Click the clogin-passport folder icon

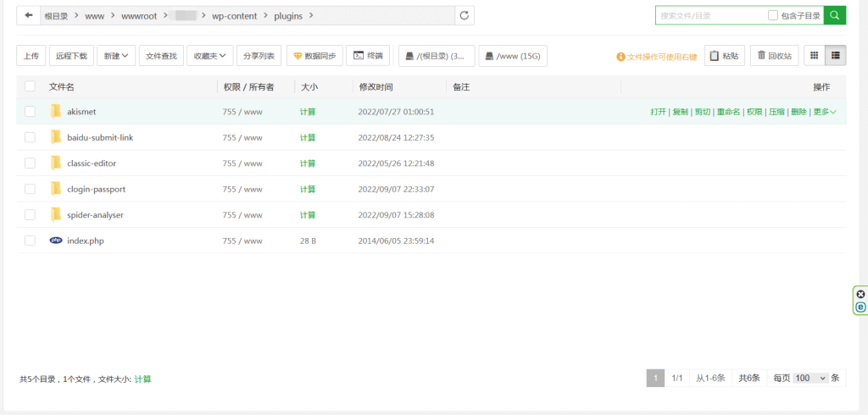click(x=55, y=189)
